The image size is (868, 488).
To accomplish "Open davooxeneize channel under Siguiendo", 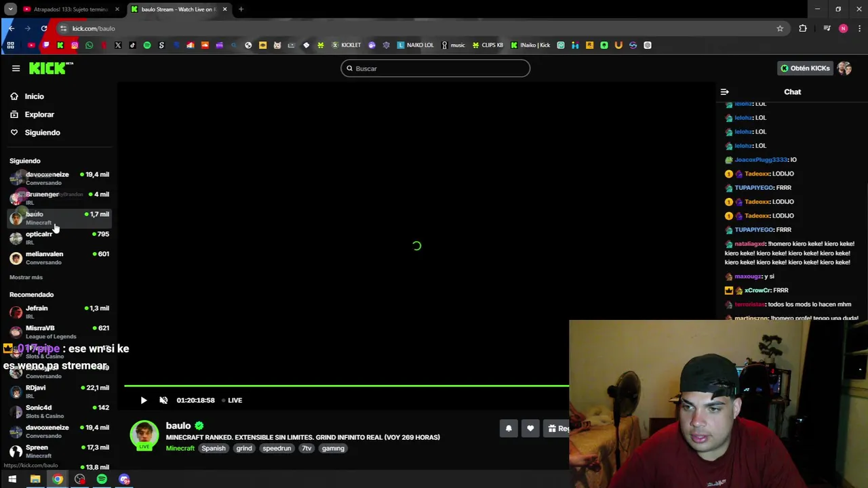I will (60, 178).
